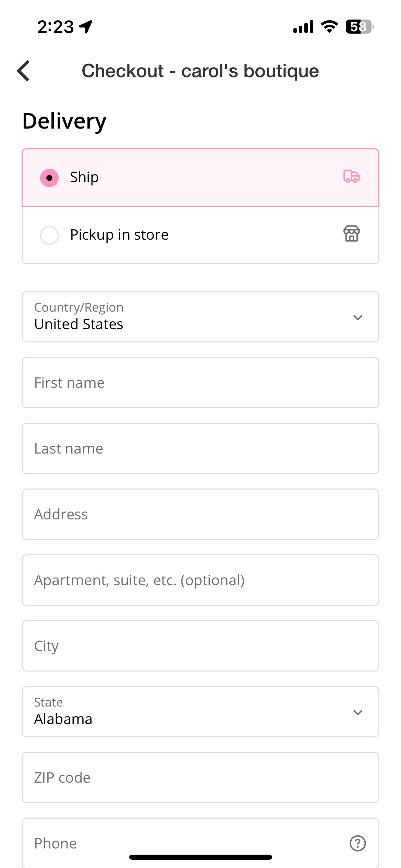Screen dimensions: 401x868
Task: Tap the battery indicator in status bar
Action: 359,27
